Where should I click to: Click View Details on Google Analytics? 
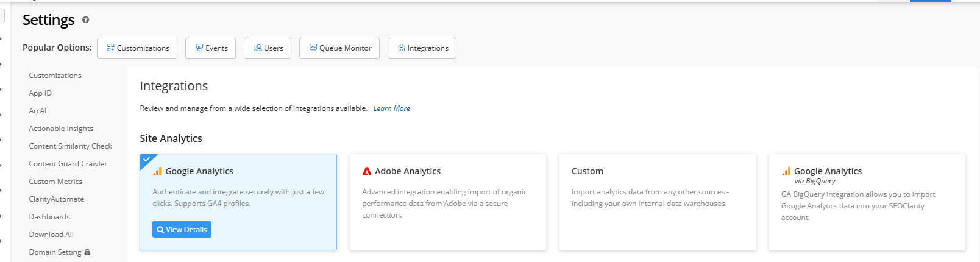click(x=182, y=230)
